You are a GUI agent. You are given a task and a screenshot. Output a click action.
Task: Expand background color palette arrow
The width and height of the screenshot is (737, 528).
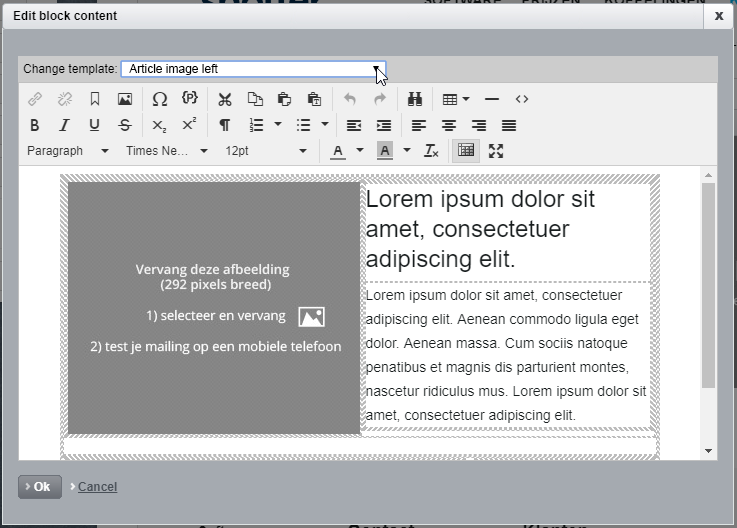coord(407,150)
